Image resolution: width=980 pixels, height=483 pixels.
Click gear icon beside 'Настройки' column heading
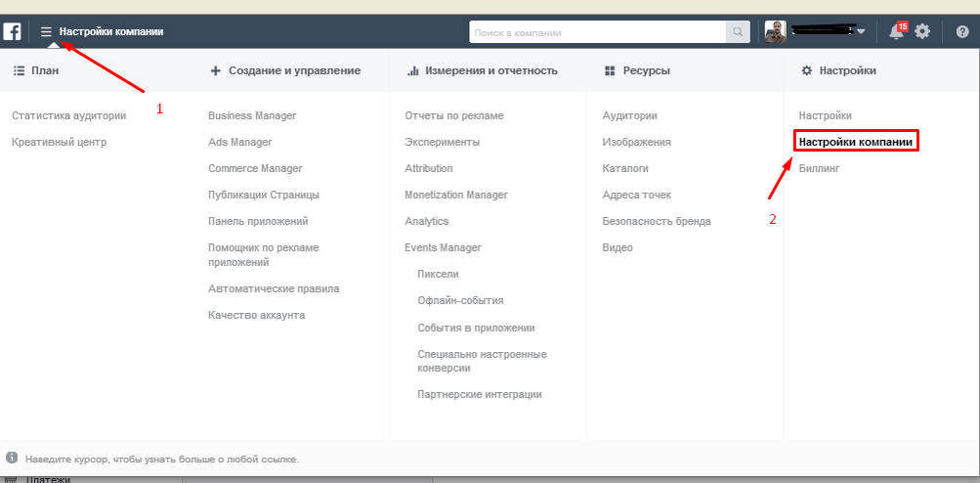coord(807,70)
